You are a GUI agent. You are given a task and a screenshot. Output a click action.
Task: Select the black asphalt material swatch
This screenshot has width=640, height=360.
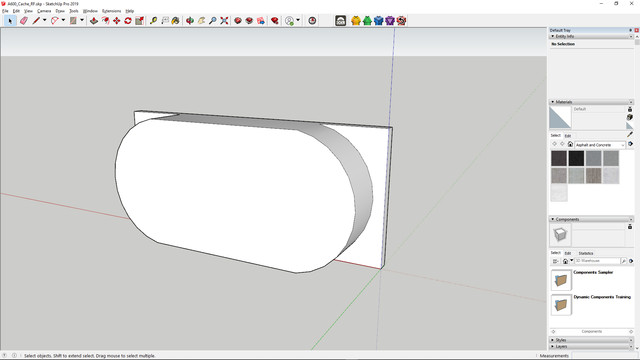tap(576, 158)
